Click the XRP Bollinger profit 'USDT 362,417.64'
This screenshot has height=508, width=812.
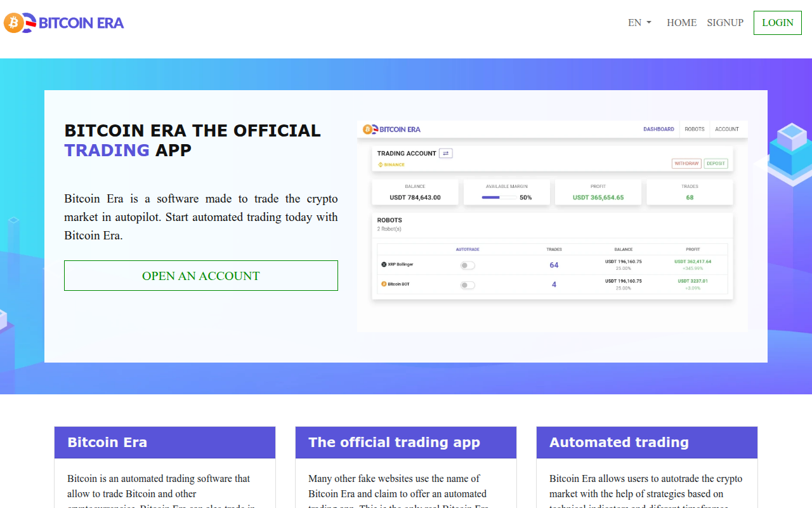tap(693, 261)
